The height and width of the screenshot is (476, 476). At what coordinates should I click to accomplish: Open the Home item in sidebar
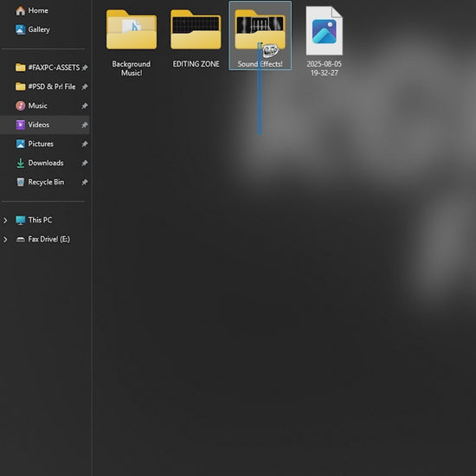click(32, 10)
